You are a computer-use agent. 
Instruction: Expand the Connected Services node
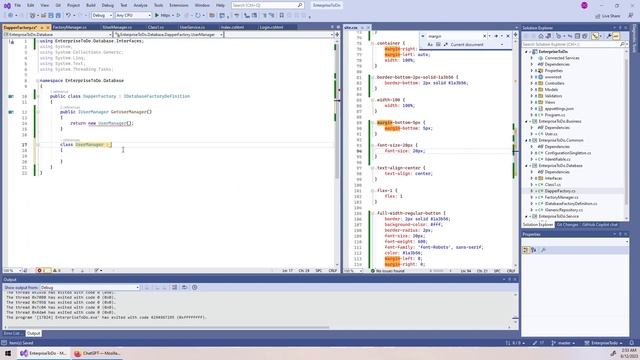tap(532, 58)
